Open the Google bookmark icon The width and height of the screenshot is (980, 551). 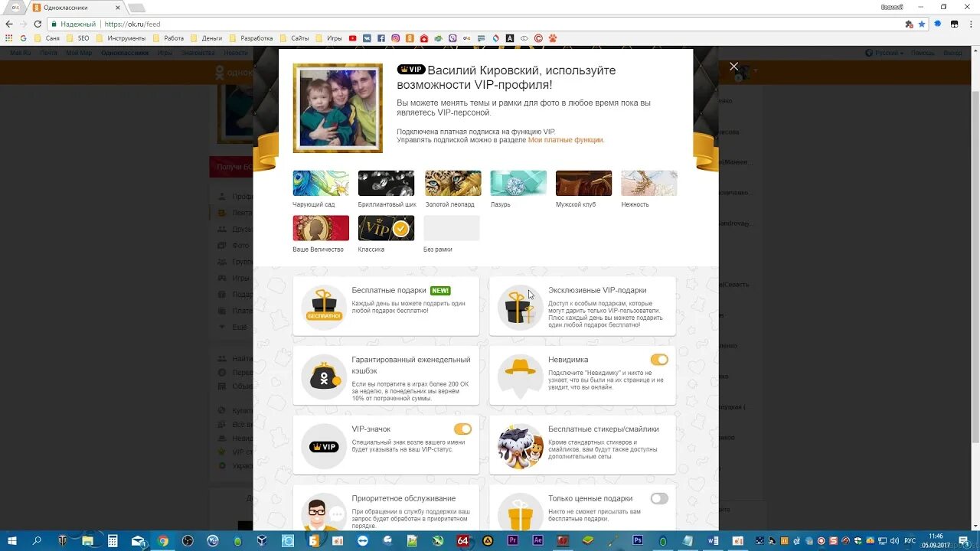24,38
